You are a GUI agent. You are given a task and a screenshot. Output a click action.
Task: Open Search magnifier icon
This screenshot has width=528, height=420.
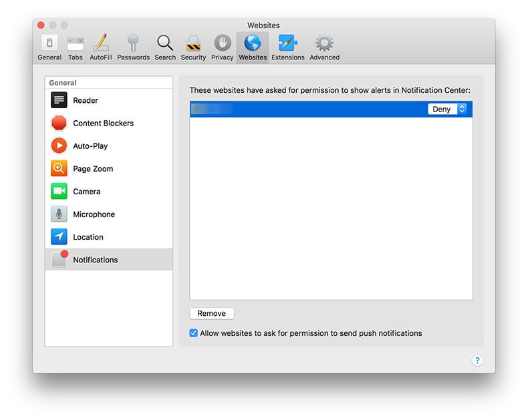165,43
